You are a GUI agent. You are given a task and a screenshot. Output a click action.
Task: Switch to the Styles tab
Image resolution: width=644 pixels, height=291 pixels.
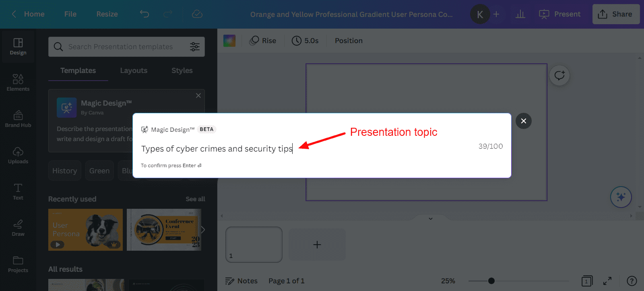click(x=182, y=71)
